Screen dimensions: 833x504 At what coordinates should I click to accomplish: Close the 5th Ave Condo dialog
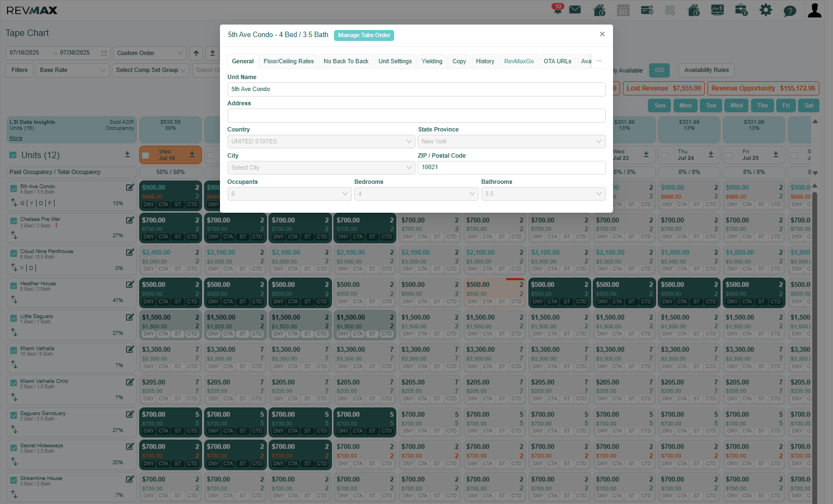coord(602,34)
